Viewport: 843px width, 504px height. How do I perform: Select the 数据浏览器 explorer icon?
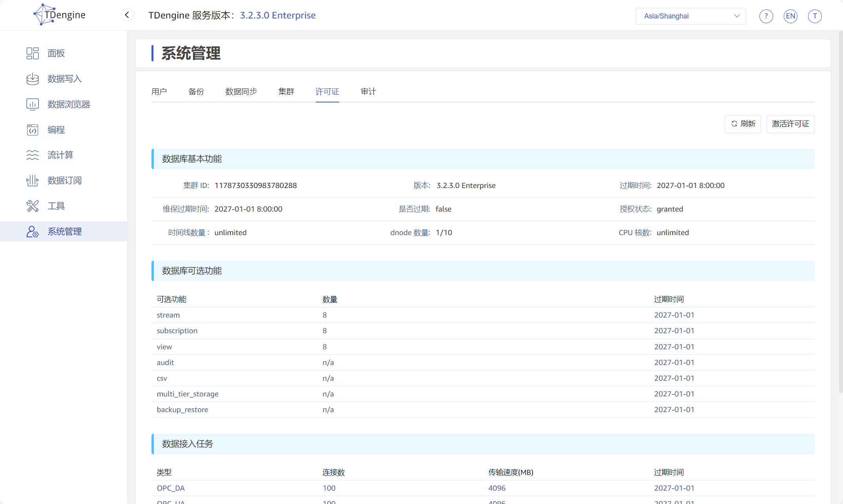point(33,104)
